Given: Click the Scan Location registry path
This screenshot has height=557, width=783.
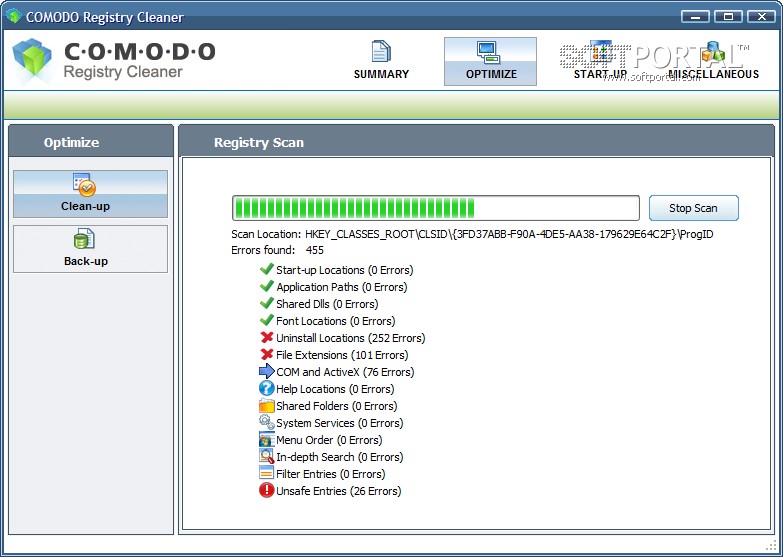Looking at the screenshot, I should [509, 234].
